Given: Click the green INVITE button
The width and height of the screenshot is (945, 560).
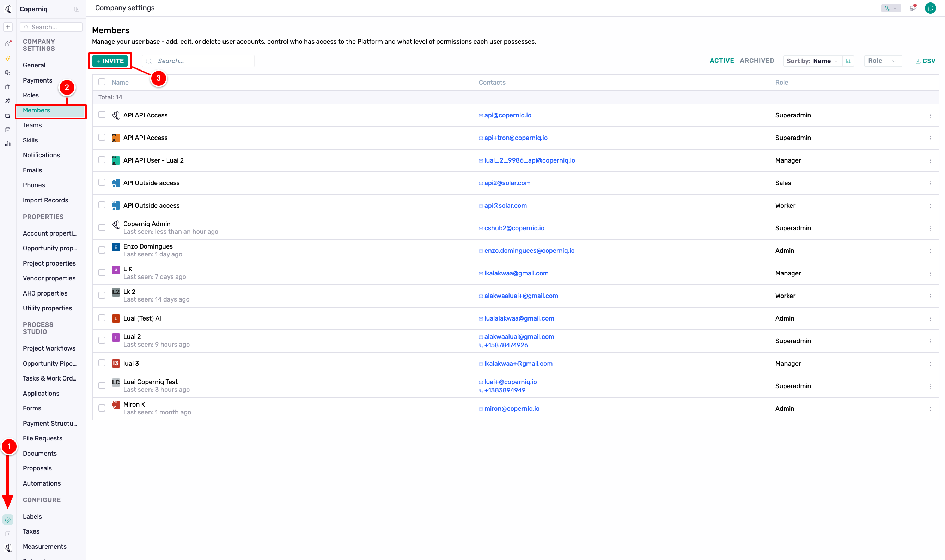Looking at the screenshot, I should click(110, 61).
